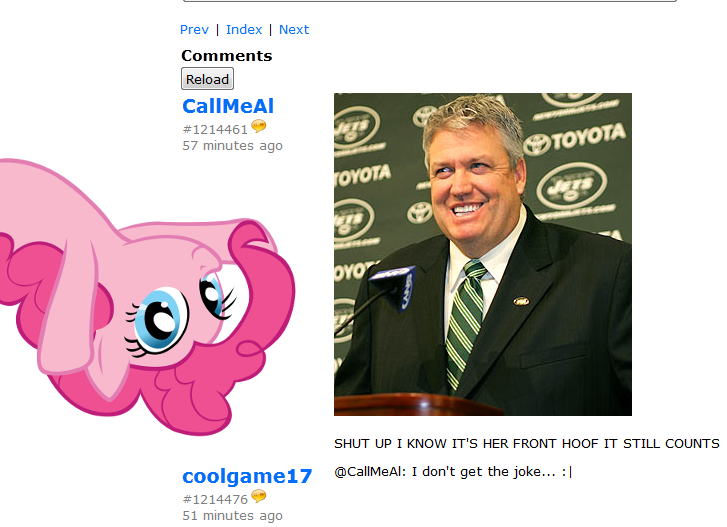The image size is (727, 527).
Task: Open coolgame17's user profile link
Action: tap(247, 476)
